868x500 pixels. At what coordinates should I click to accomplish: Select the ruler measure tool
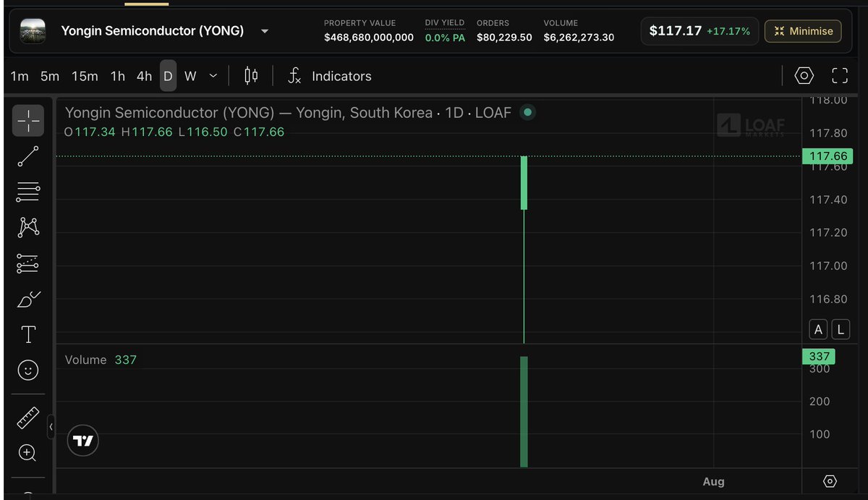(28, 418)
